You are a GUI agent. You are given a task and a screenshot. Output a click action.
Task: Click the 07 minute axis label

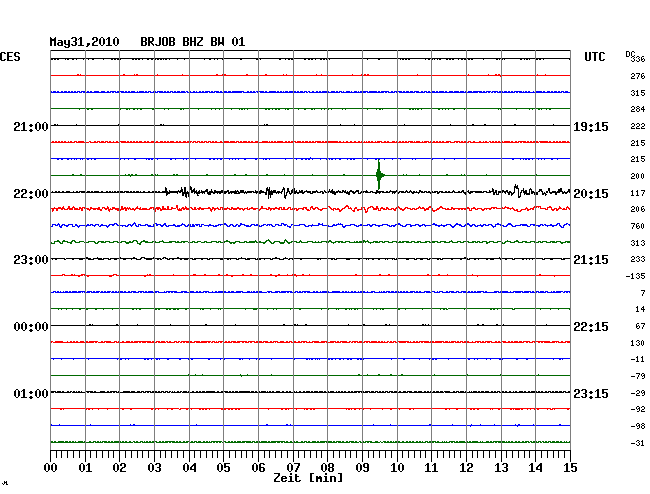point(293,468)
